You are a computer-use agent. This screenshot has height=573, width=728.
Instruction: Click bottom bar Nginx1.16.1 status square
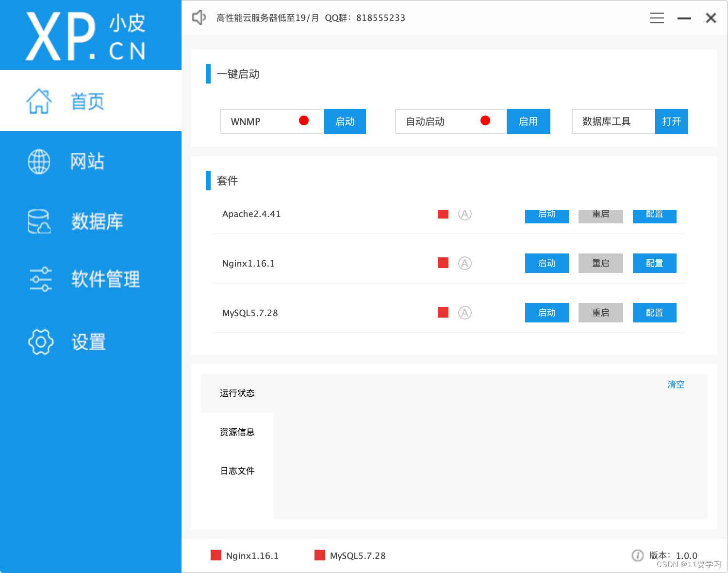coord(216,555)
